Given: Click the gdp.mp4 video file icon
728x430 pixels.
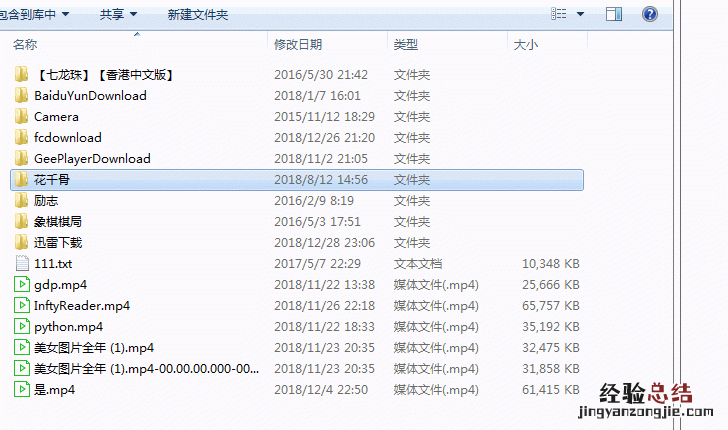Looking at the screenshot, I should 22,284.
